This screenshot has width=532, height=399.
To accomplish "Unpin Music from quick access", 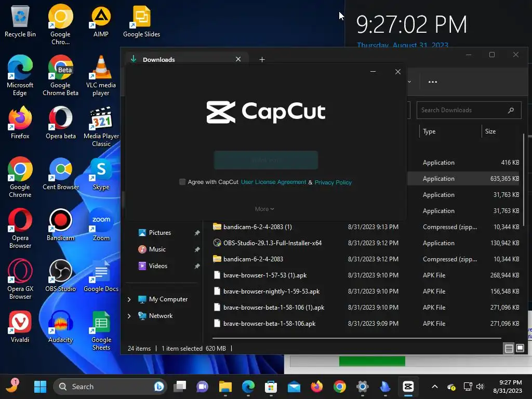I will point(197,249).
